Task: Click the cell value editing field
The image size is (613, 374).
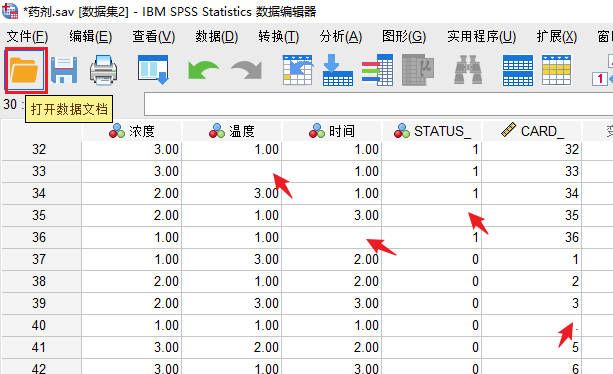Action: point(378,104)
